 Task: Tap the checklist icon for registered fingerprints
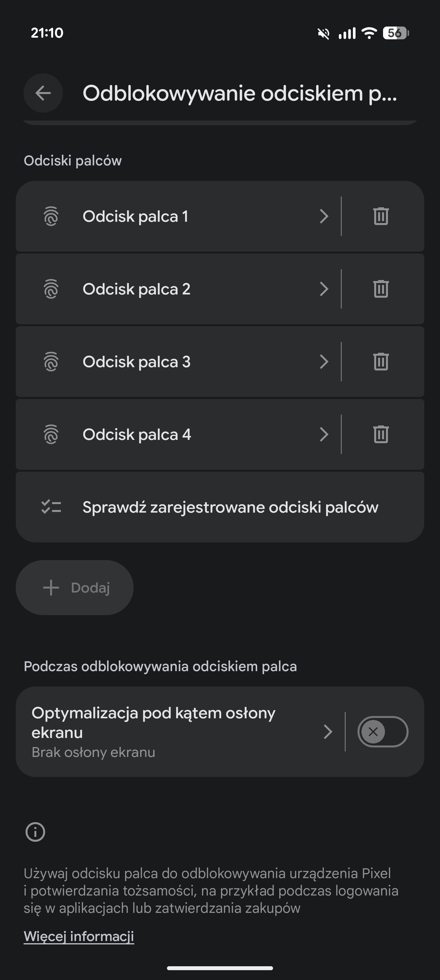coord(51,507)
